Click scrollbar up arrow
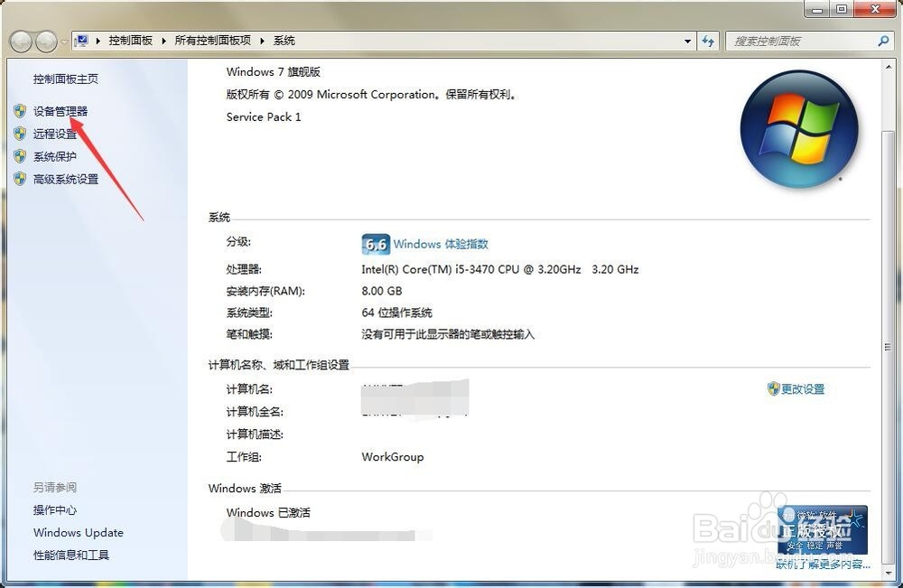Image resolution: width=903 pixels, height=588 pixels. 888,68
